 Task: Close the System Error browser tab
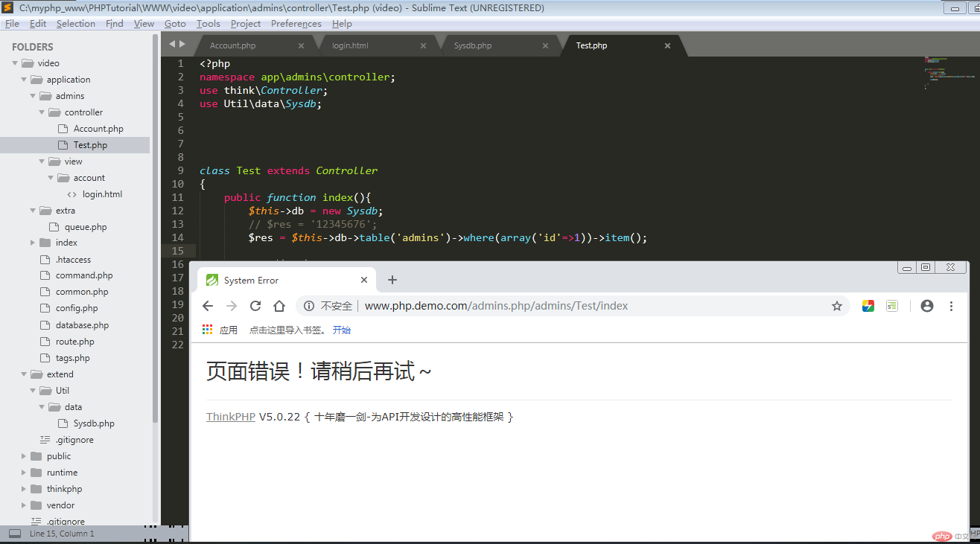(364, 280)
